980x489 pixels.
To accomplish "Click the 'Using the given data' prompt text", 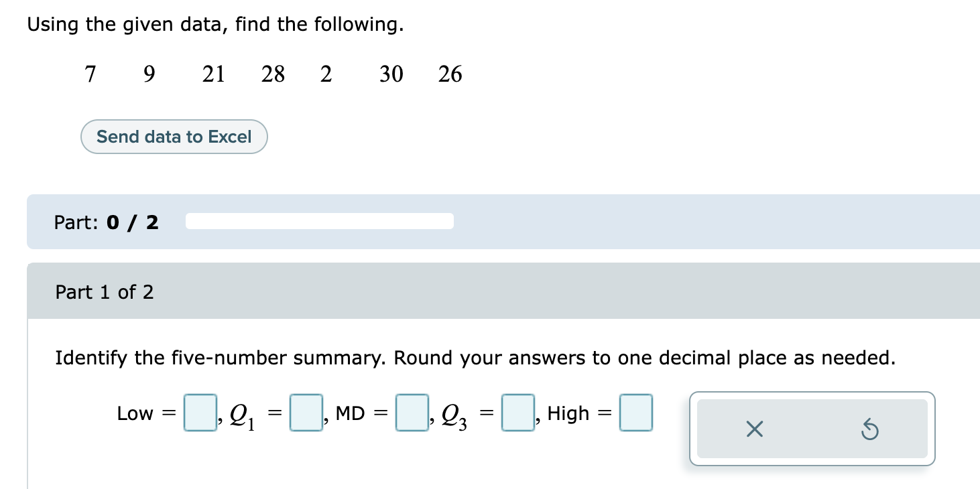I will (216, 25).
